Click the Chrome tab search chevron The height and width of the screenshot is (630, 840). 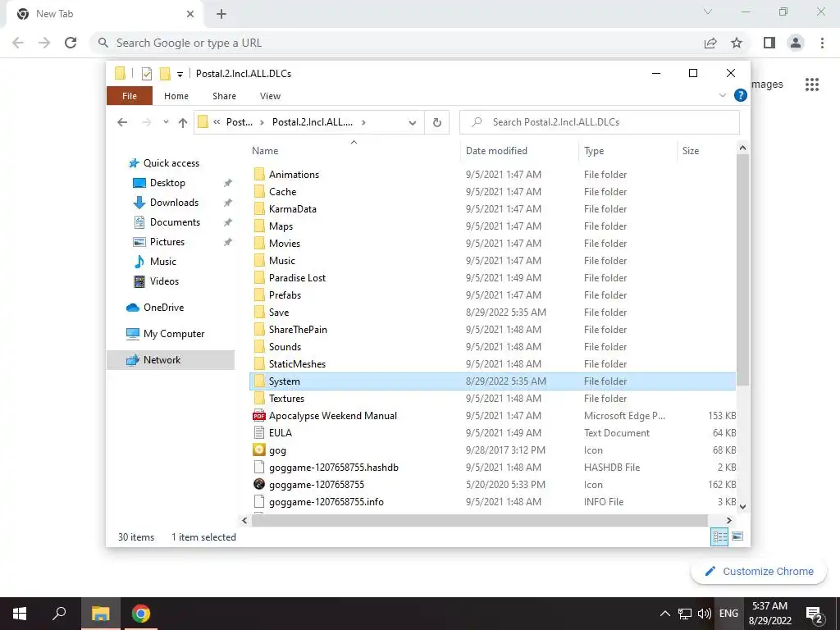point(708,11)
